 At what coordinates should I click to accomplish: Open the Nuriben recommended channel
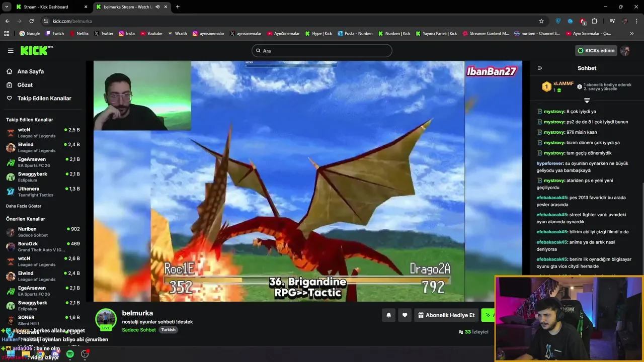43,232
